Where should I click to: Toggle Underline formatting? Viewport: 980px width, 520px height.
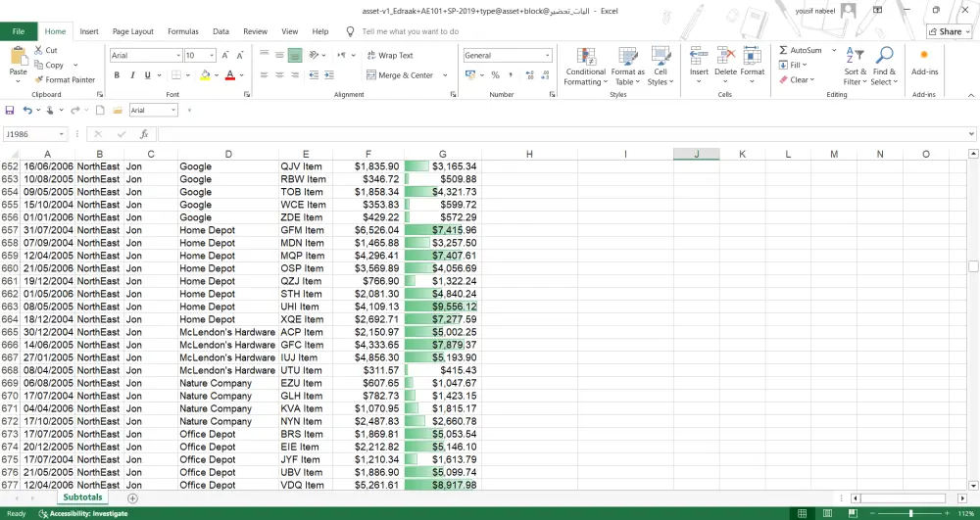coord(148,74)
